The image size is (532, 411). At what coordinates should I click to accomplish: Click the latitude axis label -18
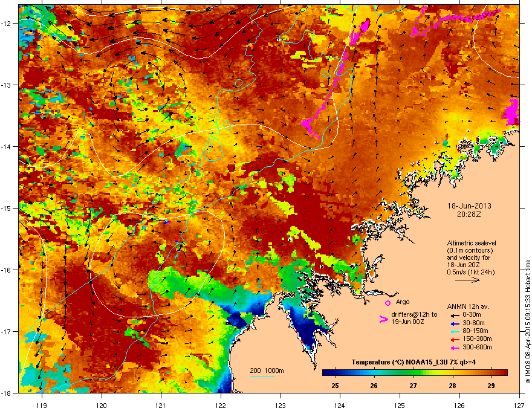point(6,393)
